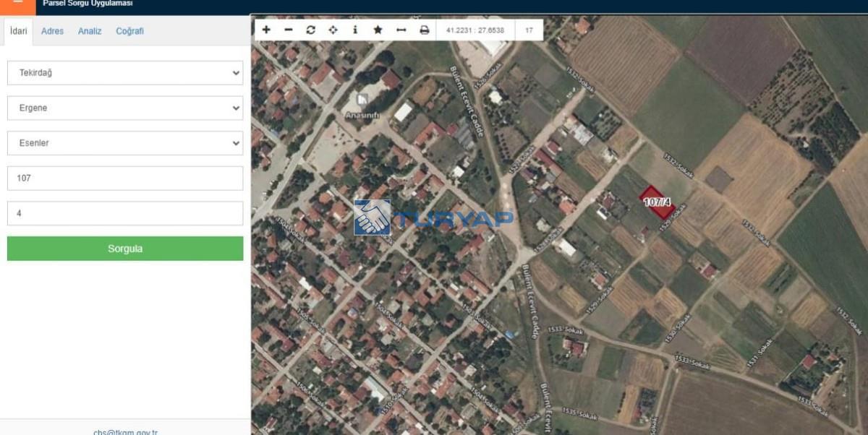Focus the parcel number field containing 4
Screen dimensions: 868x435
click(125, 214)
